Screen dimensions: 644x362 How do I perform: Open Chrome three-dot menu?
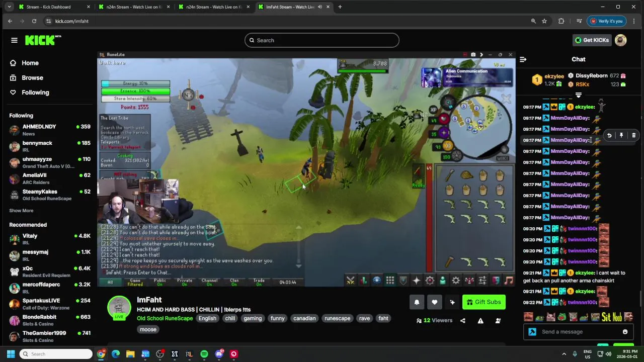[x=633, y=21]
